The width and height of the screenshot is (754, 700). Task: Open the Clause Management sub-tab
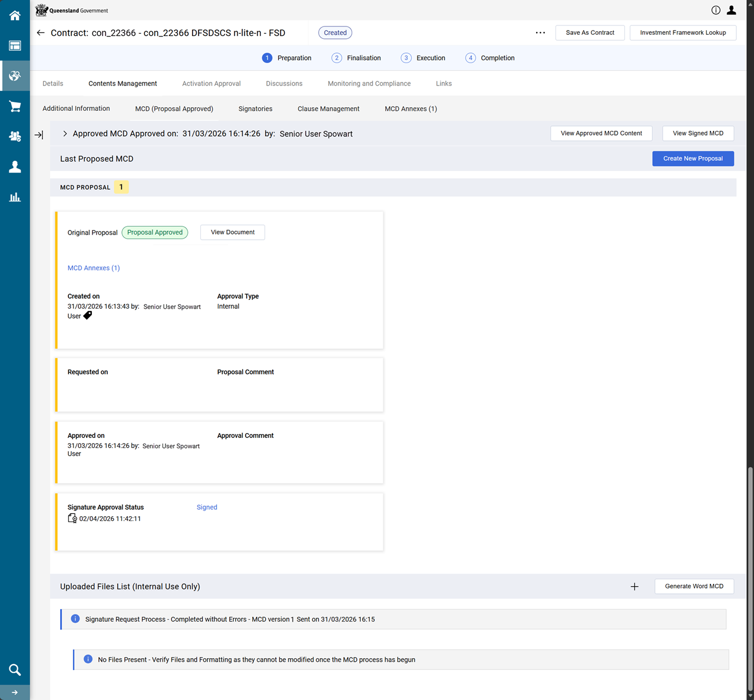click(328, 109)
